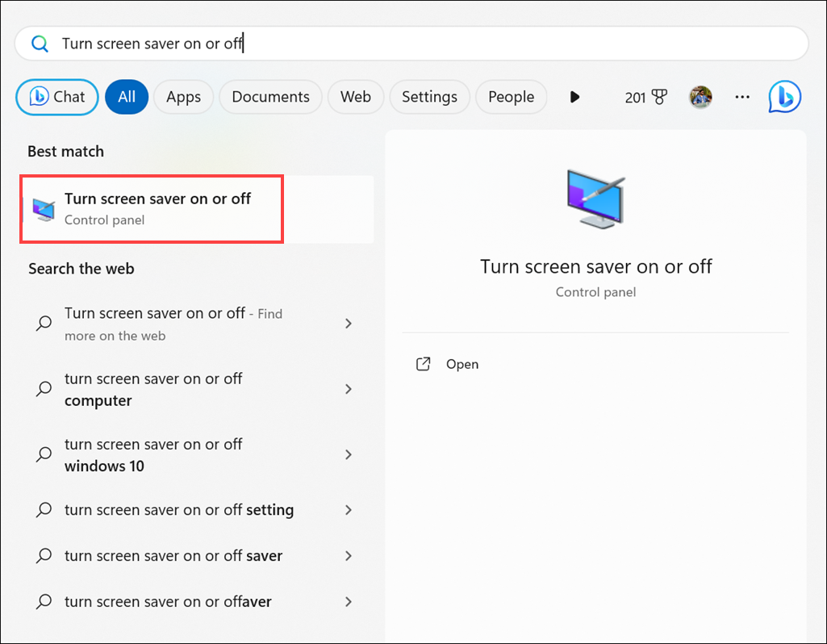The image size is (827, 644).
Task: Expand the 'turn screen saver on or off computer' suggestion
Action: click(x=349, y=389)
